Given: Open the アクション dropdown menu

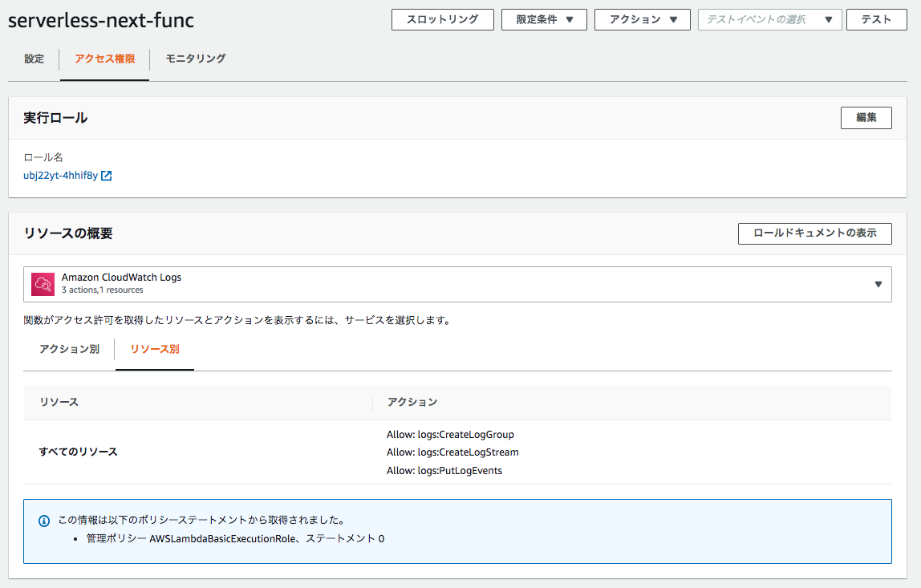Looking at the screenshot, I should (x=642, y=19).
